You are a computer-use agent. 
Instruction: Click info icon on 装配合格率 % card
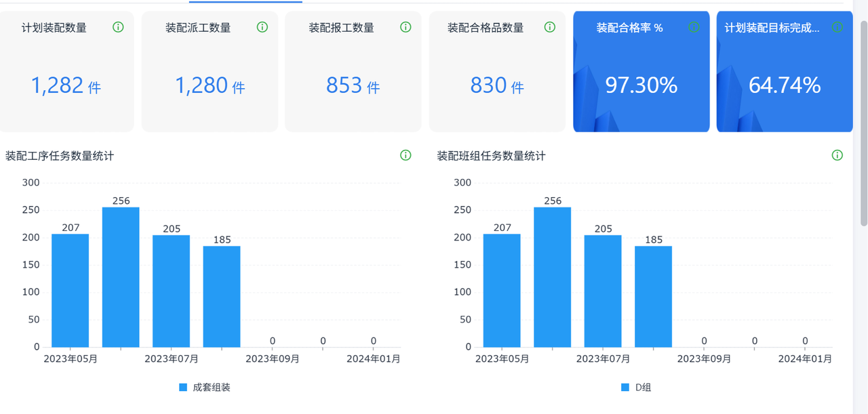point(694,27)
